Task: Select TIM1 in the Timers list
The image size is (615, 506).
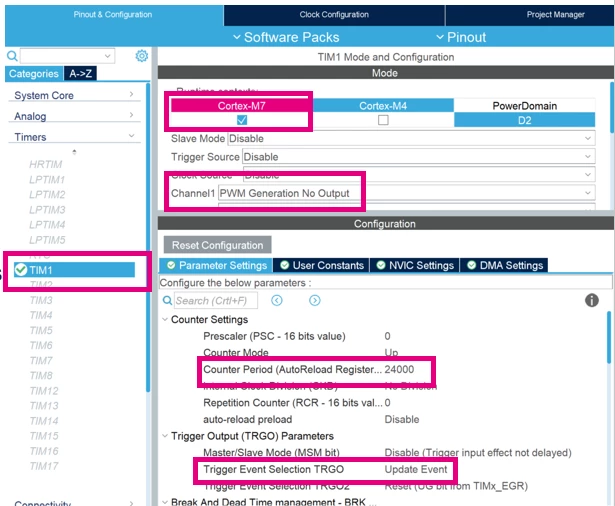Action: tap(74, 270)
